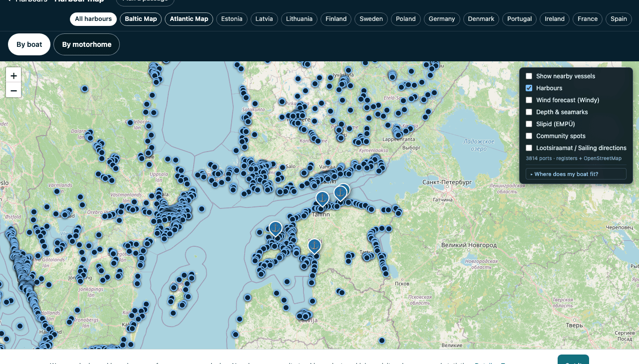Show Community spots on the map
639x364 pixels.
coord(529,136)
